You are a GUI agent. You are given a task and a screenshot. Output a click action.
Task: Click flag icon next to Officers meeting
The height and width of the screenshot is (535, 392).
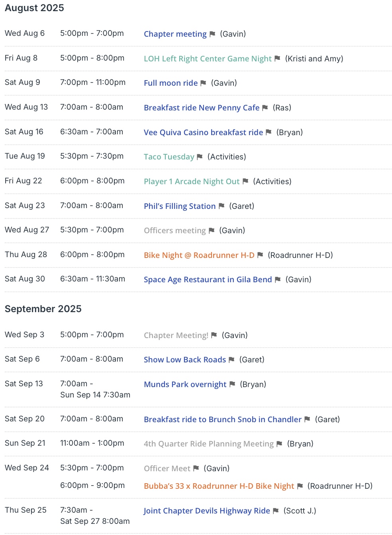click(x=212, y=230)
